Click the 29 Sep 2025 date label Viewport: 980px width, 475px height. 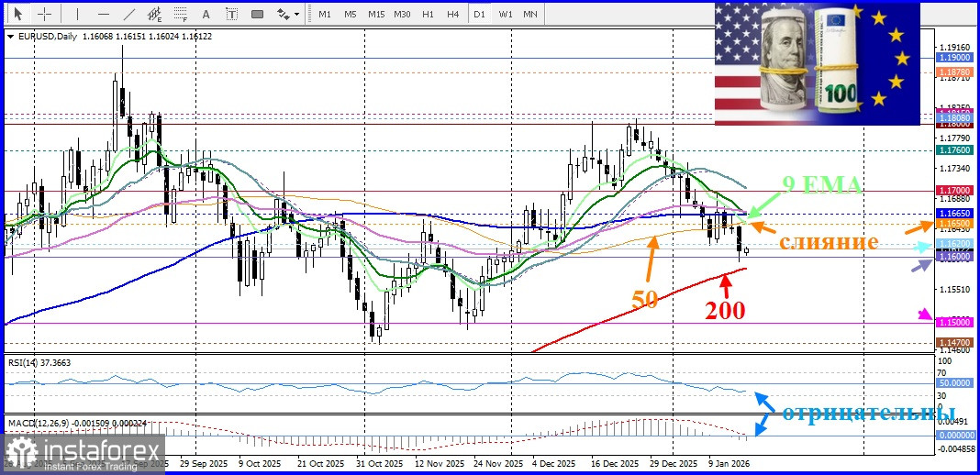tap(206, 464)
